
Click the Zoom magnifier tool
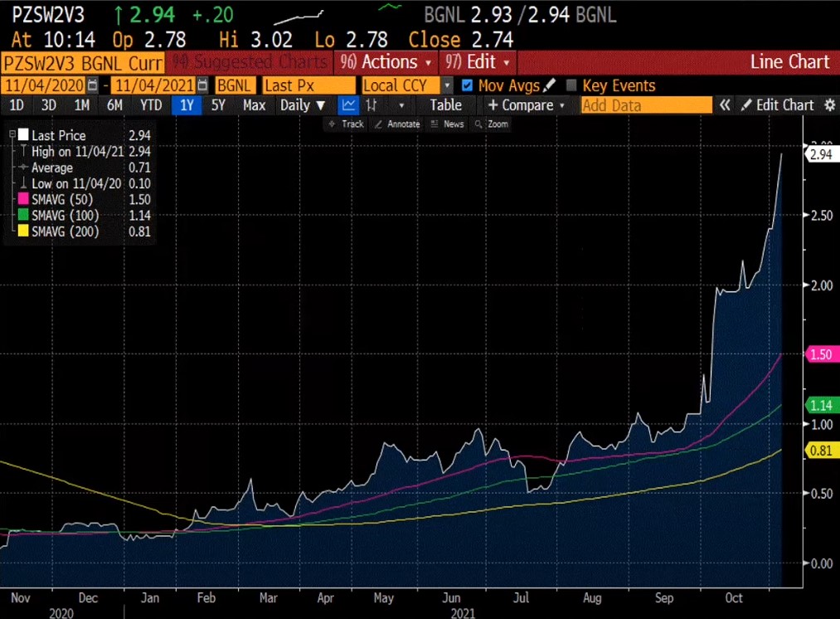491,124
